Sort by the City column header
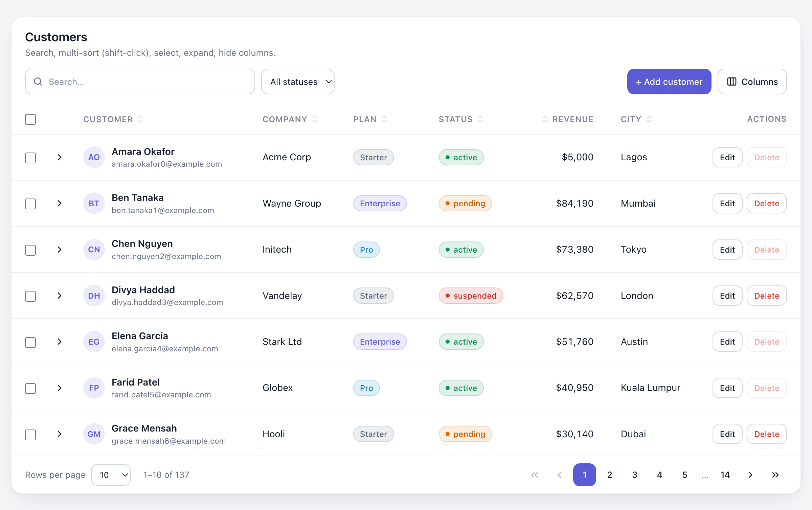 point(636,119)
